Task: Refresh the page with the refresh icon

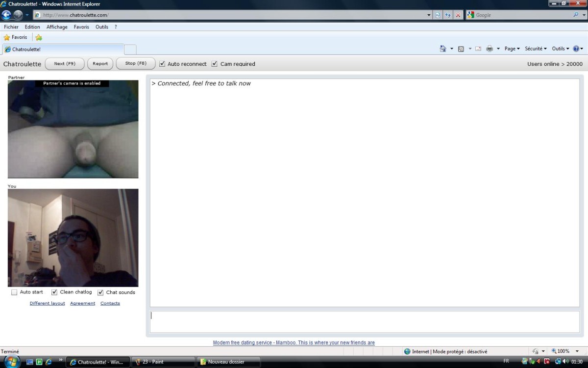Action: pyautogui.click(x=448, y=15)
